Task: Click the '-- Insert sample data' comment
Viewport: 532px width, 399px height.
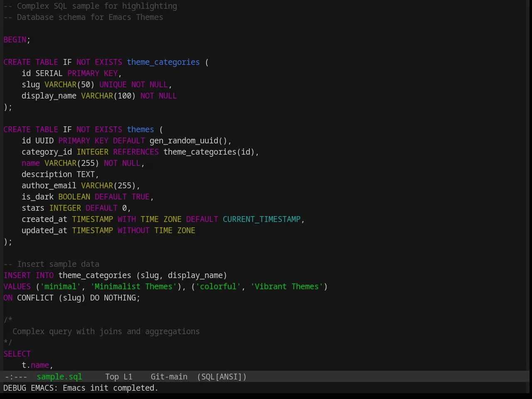Action: coord(52,264)
